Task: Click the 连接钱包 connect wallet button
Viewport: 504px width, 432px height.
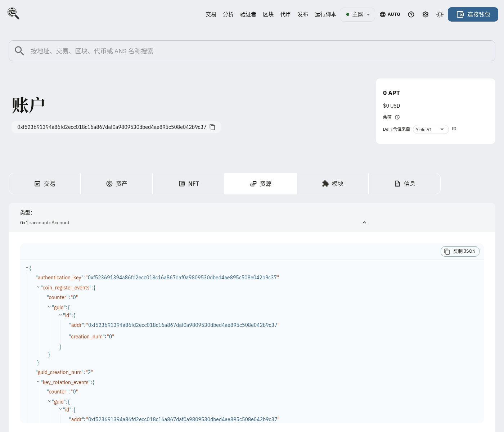Action: (x=473, y=14)
